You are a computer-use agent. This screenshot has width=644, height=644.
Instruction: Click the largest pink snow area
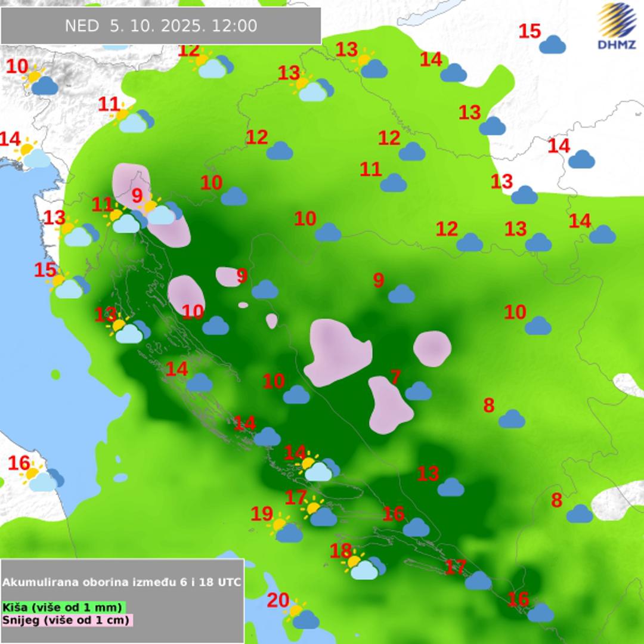coord(336,352)
